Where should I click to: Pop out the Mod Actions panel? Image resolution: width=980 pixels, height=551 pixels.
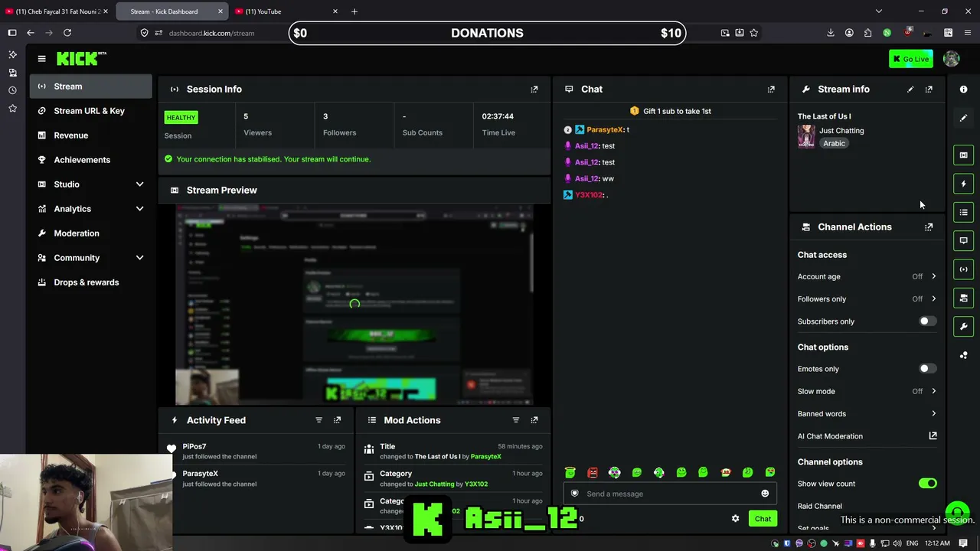pos(534,420)
